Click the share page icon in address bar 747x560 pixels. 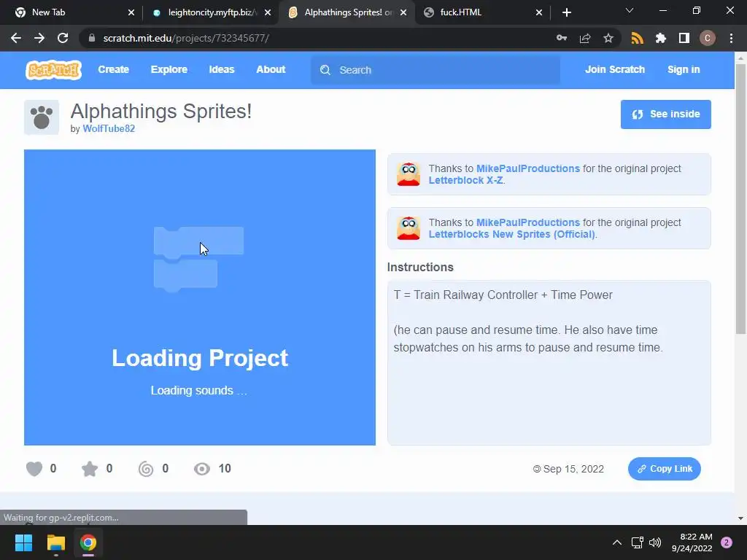point(585,38)
